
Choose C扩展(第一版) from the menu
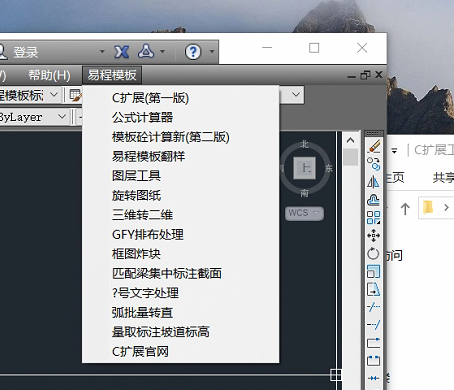180,98
